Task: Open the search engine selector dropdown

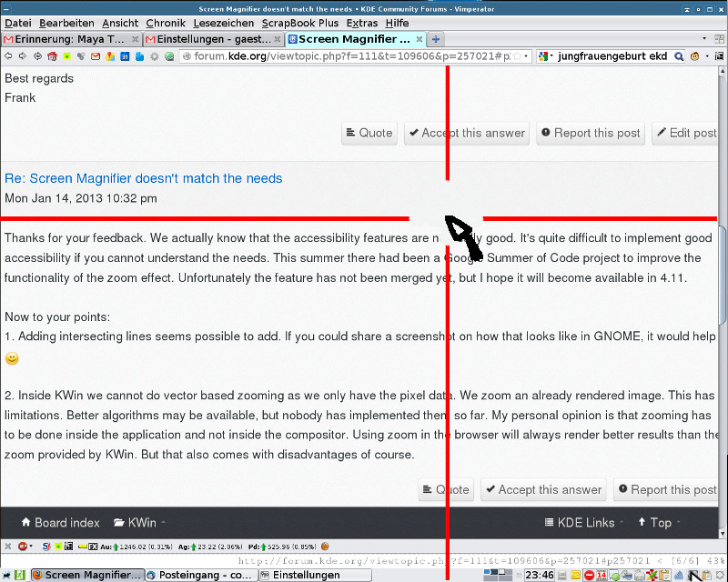Action: pos(547,56)
